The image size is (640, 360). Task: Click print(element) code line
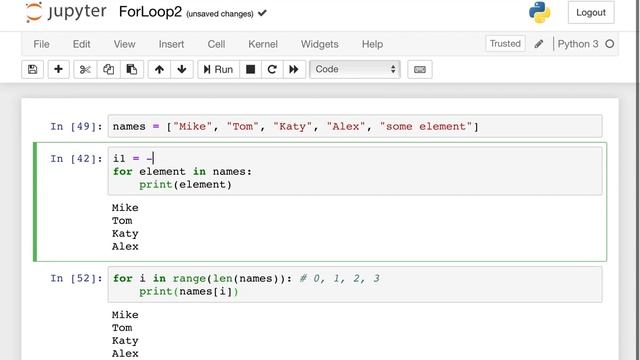185,184
